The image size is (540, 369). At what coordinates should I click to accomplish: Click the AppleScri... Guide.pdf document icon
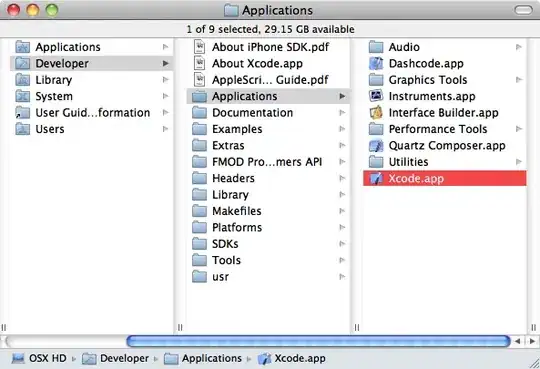tap(199, 80)
